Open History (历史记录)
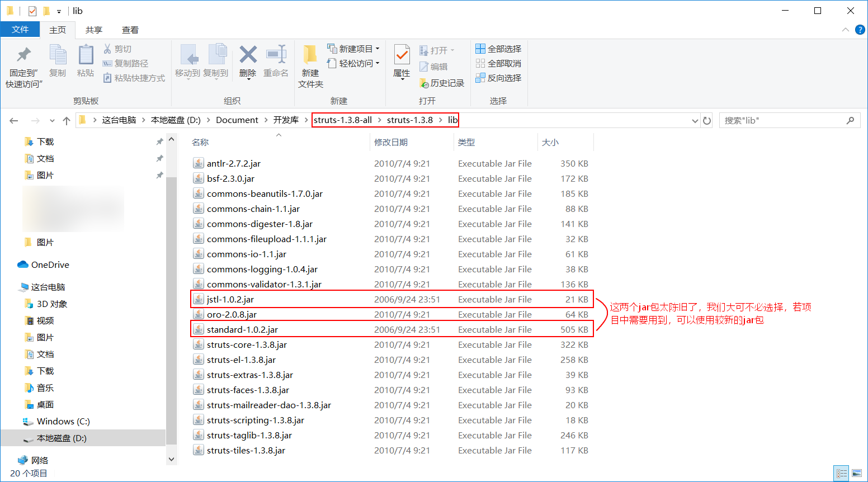 [x=442, y=83]
